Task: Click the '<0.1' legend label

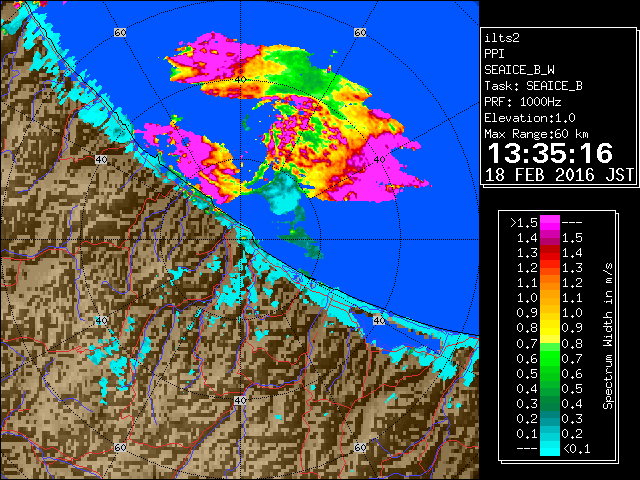Action: tap(577, 449)
